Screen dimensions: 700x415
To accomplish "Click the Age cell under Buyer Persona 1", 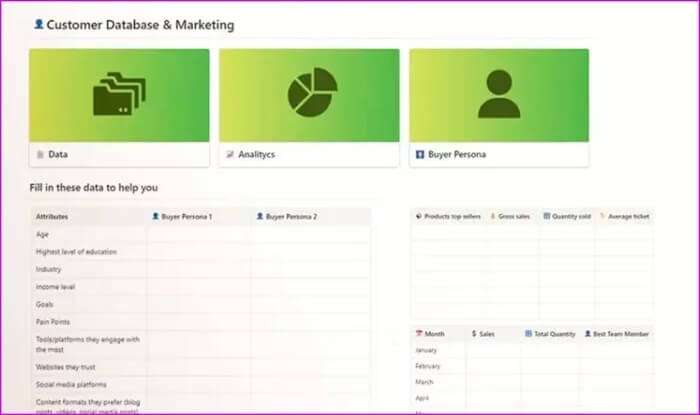I will click(199, 234).
